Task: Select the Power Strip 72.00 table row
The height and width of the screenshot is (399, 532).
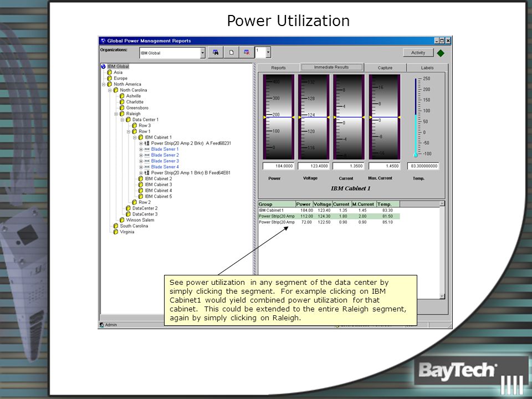Action: (329, 222)
